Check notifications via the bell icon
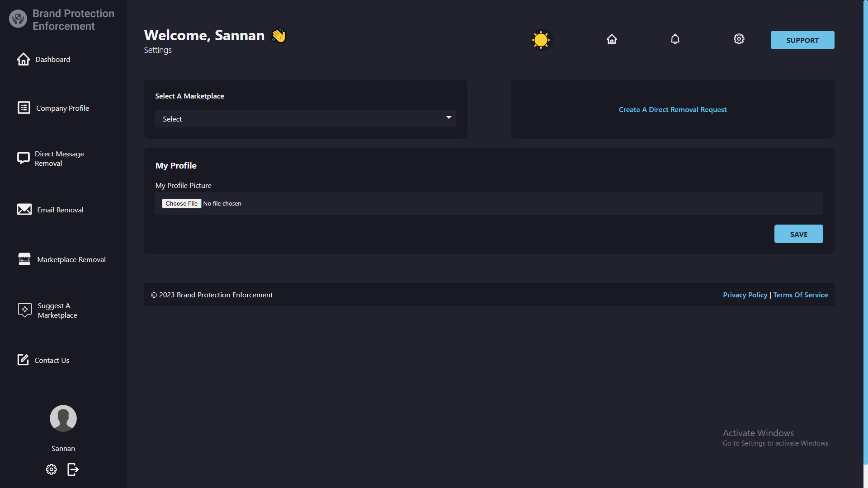Viewport: 868px width, 488px height. click(675, 39)
